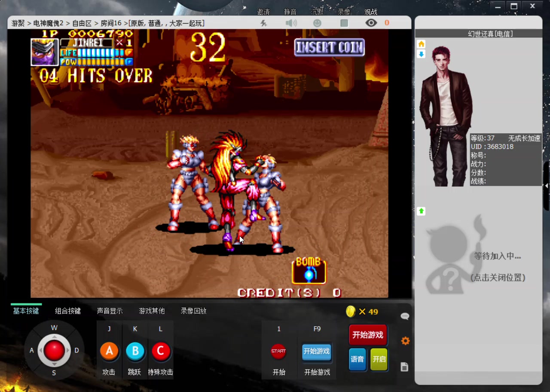Click the blue down arrow in player panel
This screenshot has width=550, height=392.
(x=422, y=54)
